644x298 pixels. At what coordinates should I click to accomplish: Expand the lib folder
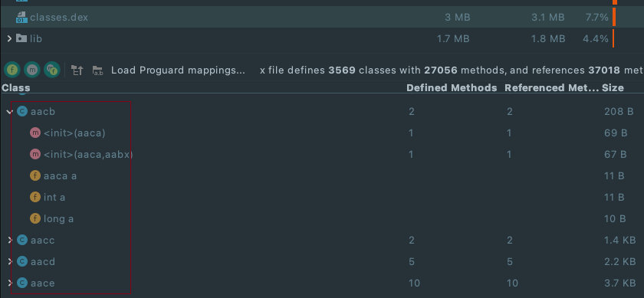9,38
